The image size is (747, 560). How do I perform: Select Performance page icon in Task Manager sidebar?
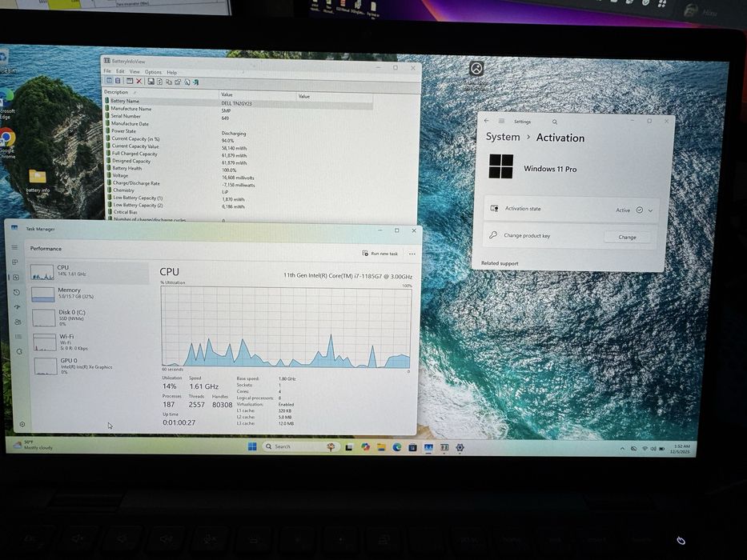[16, 277]
